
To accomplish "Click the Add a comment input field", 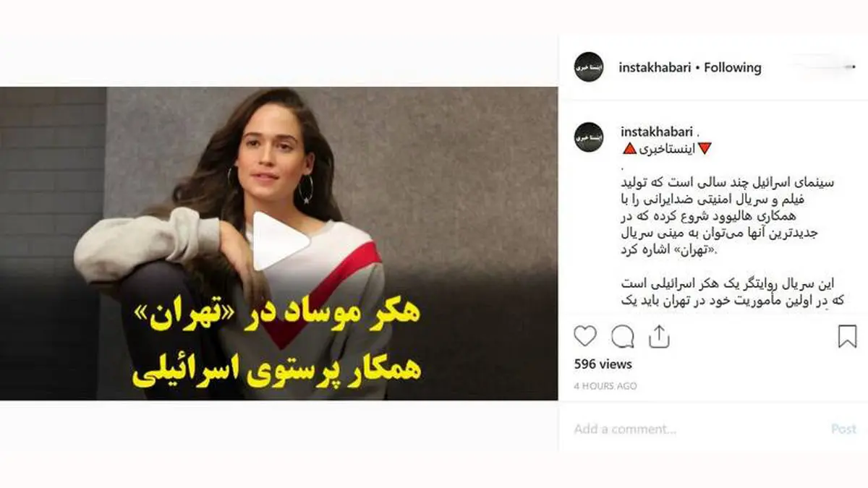I will (x=694, y=429).
